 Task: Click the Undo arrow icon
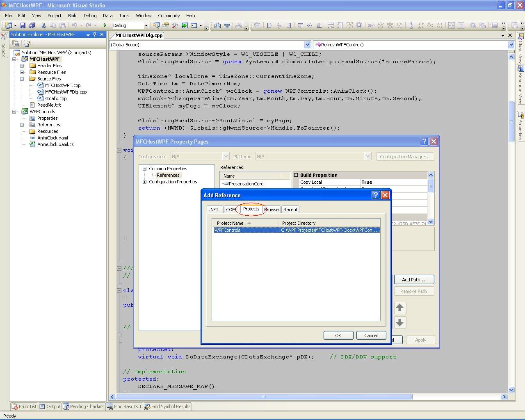point(74,25)
